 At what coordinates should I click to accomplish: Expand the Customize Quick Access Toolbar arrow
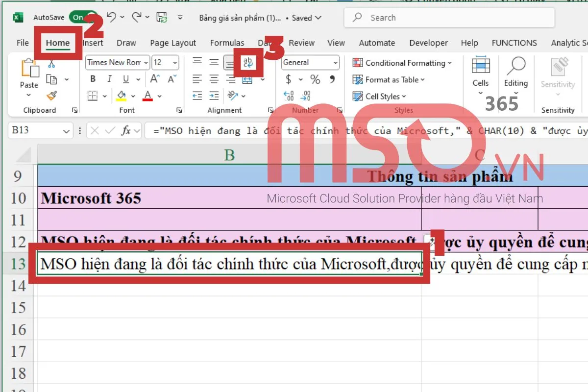tap(180, 18)
